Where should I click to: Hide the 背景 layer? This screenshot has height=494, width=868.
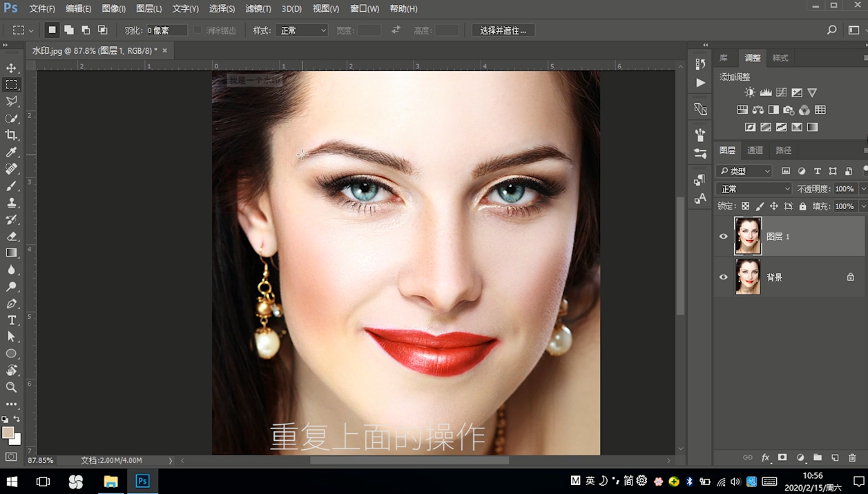(724, 277)
